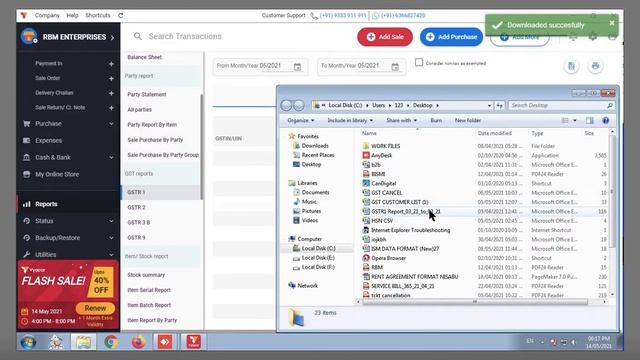Click Burn in Explorer toolbar
Viewport: 640px width, 360px height.
click(436, 120)
